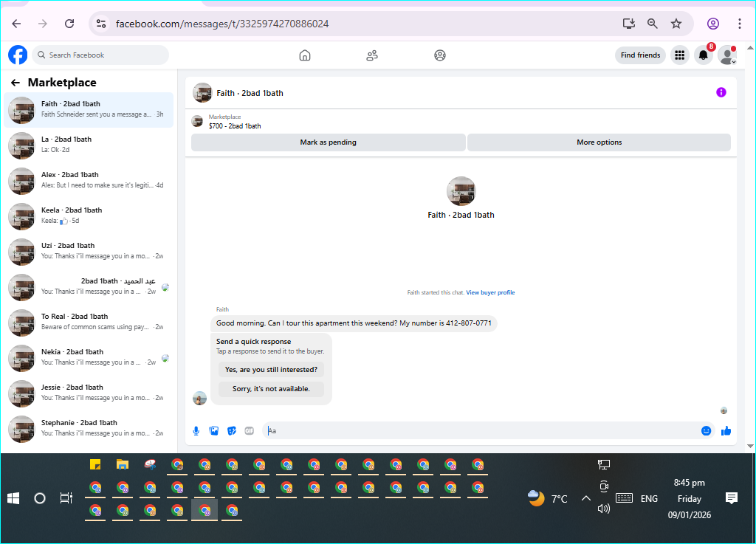Image resolution: width=756 pixels, height=544 pixels.
Task: Go back from Marketplace chats
Action: pyautogui.click(x=16, y=83)
